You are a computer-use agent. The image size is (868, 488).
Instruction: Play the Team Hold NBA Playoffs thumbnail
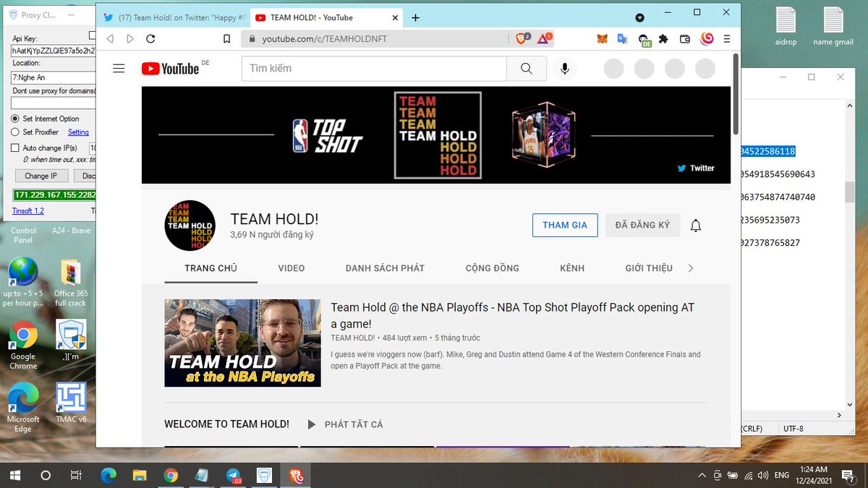242,343
